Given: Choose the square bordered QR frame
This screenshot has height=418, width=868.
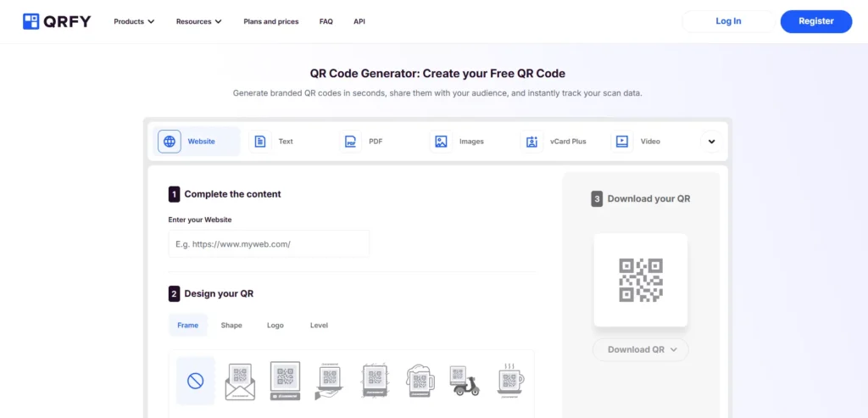Looking at the screenshot, I should [x=285, y=381].
